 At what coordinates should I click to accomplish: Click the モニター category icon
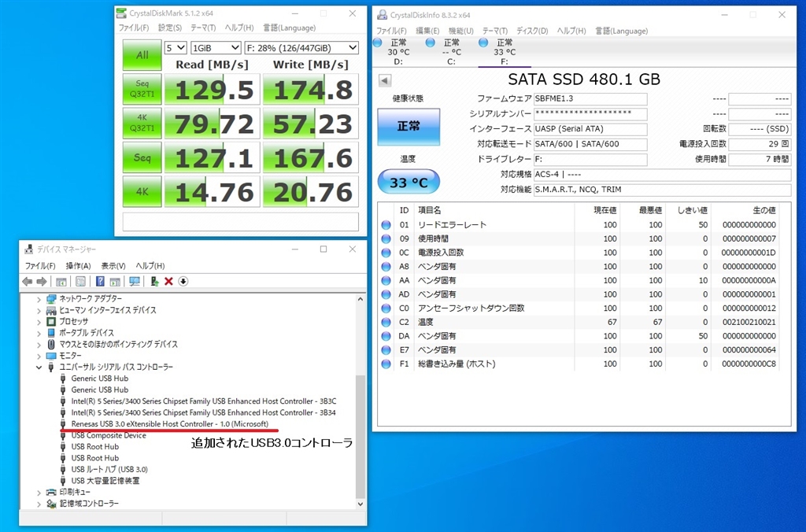coord(51,356)
